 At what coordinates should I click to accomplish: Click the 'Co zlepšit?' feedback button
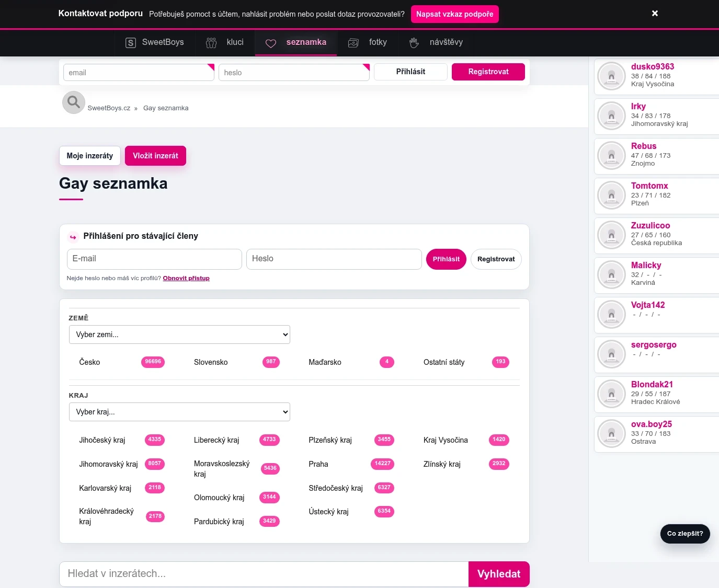point(685,534)
